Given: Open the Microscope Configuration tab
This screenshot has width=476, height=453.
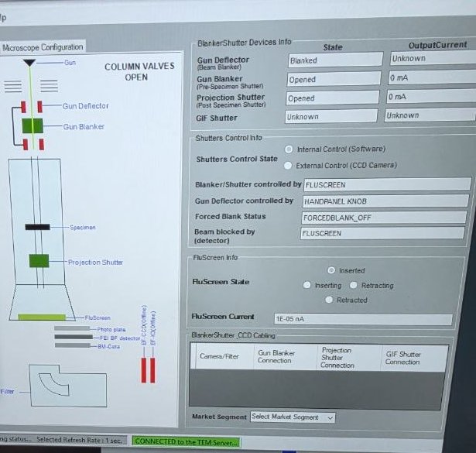Looking at the screenshot, I should coord(43,47).
